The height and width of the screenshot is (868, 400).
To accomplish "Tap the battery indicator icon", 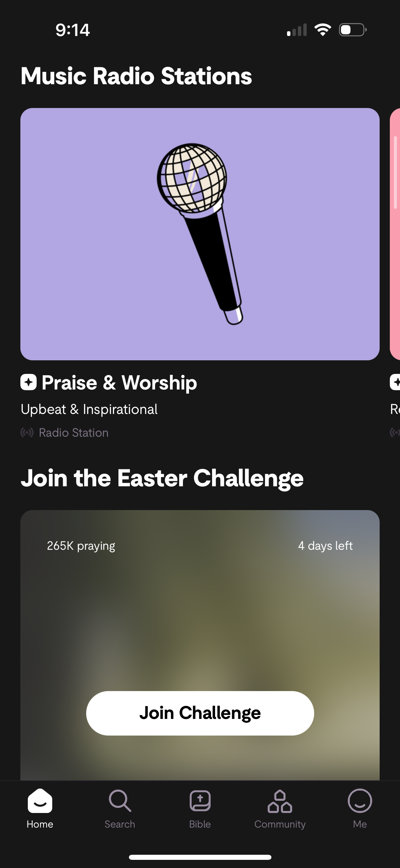I will pyautogui.click(x=353, y=30).
